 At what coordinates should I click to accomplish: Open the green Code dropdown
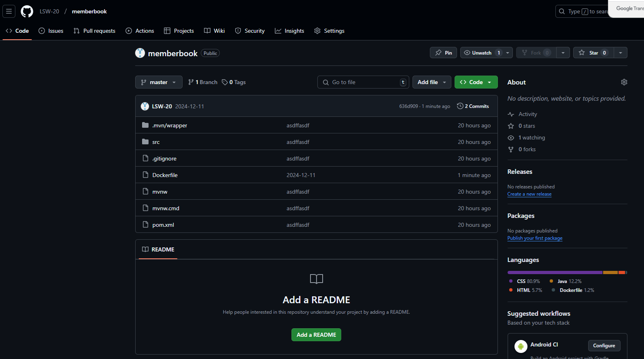[x=476, y=82]
